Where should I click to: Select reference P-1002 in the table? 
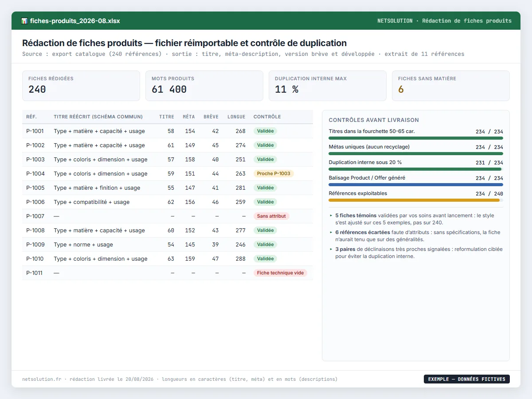35,145
